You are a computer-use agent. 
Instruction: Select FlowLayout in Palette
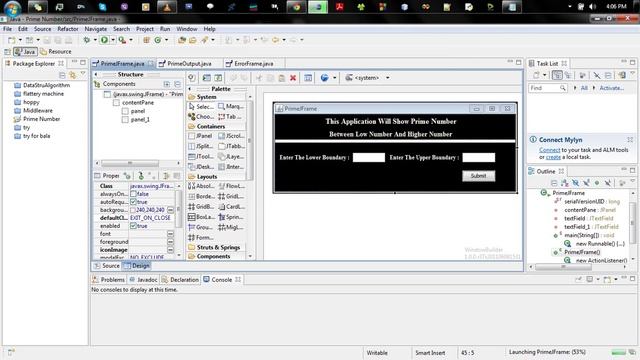231,186
